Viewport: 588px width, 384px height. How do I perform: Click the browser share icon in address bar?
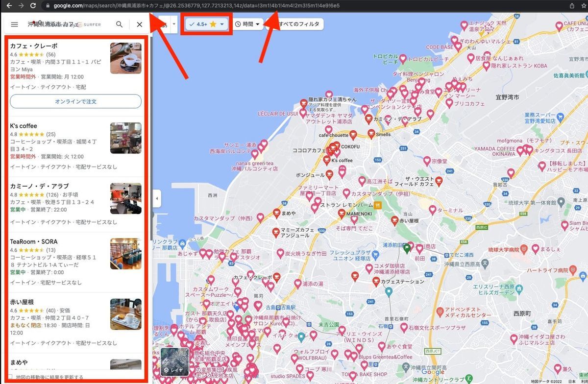[571, 5]
